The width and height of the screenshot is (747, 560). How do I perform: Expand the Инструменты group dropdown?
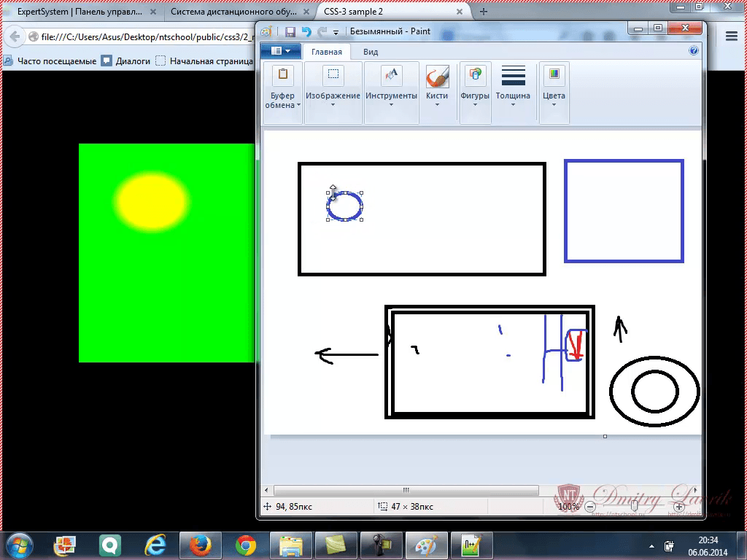(x=391, y=105)
